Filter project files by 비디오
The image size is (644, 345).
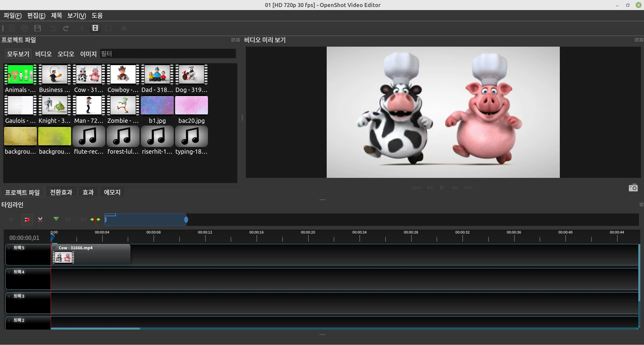pyautogui.click(x=44, y=54)
